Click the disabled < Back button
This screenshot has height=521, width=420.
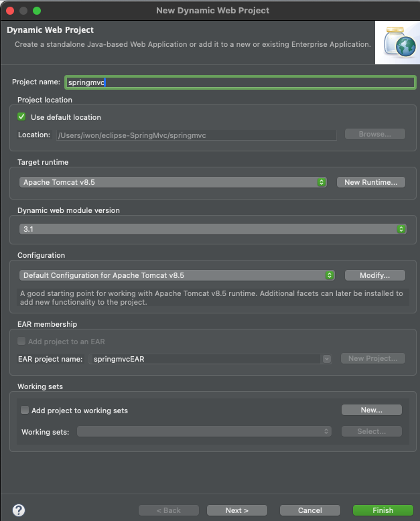[168, 510]
